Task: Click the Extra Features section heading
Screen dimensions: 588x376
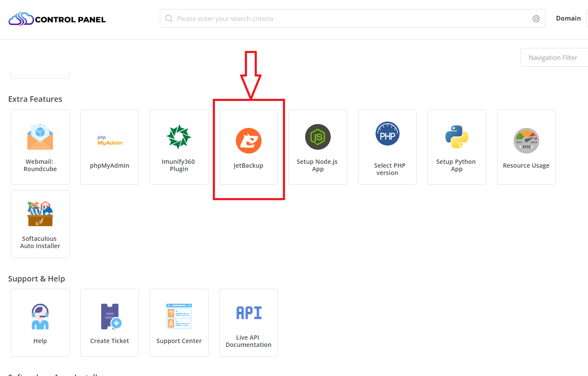Action: click(35, 99)
